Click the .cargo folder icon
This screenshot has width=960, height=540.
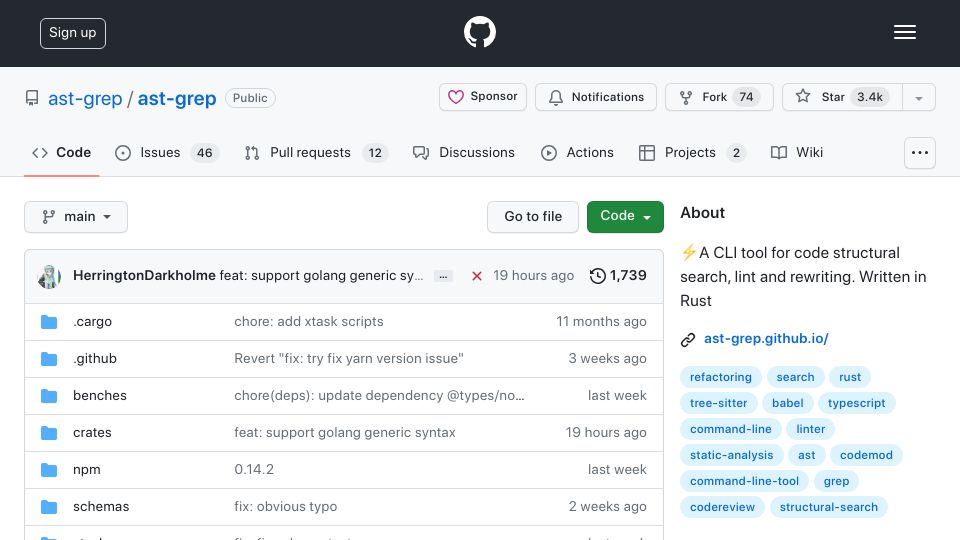coord(49,322)
